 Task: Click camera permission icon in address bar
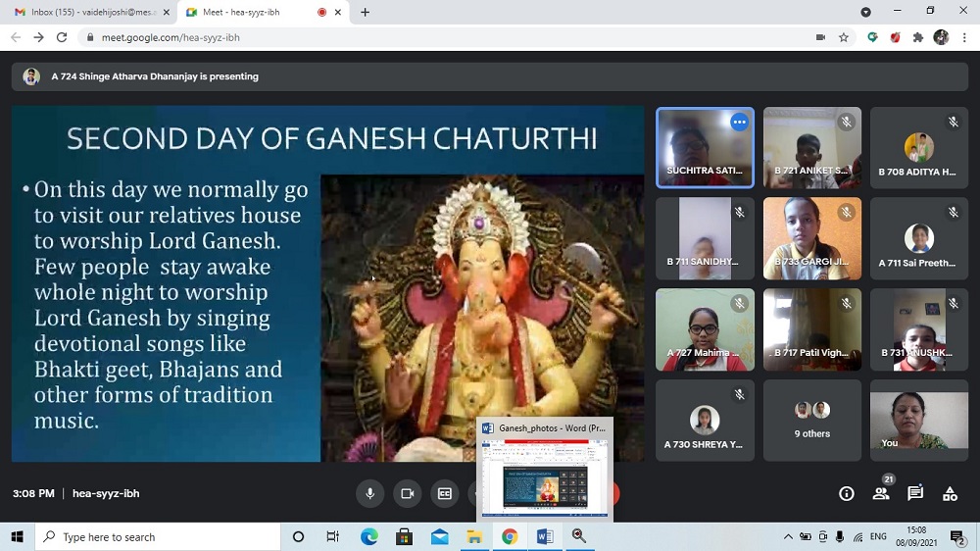pyautogui.click(x=820, y=37)
